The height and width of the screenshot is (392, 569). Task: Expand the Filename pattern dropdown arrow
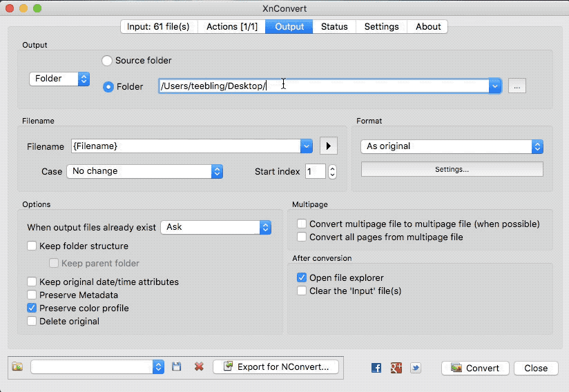point(307,146)
